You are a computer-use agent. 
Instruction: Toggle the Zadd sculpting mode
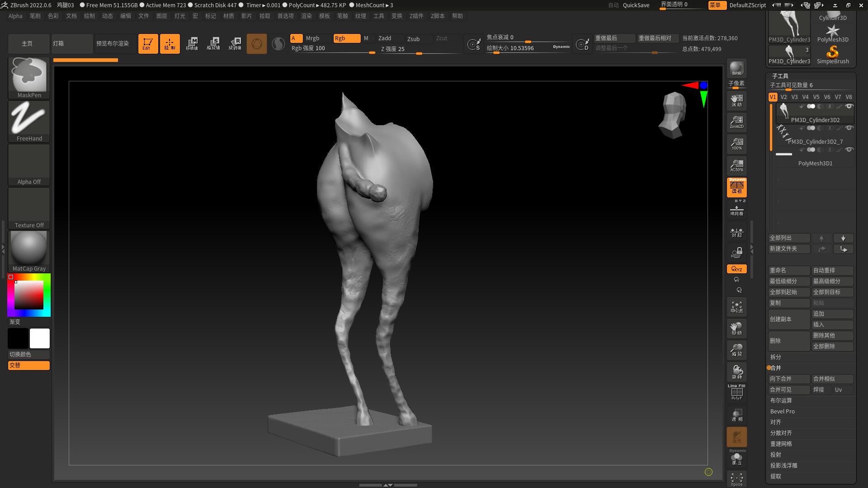tap(386, 38)
